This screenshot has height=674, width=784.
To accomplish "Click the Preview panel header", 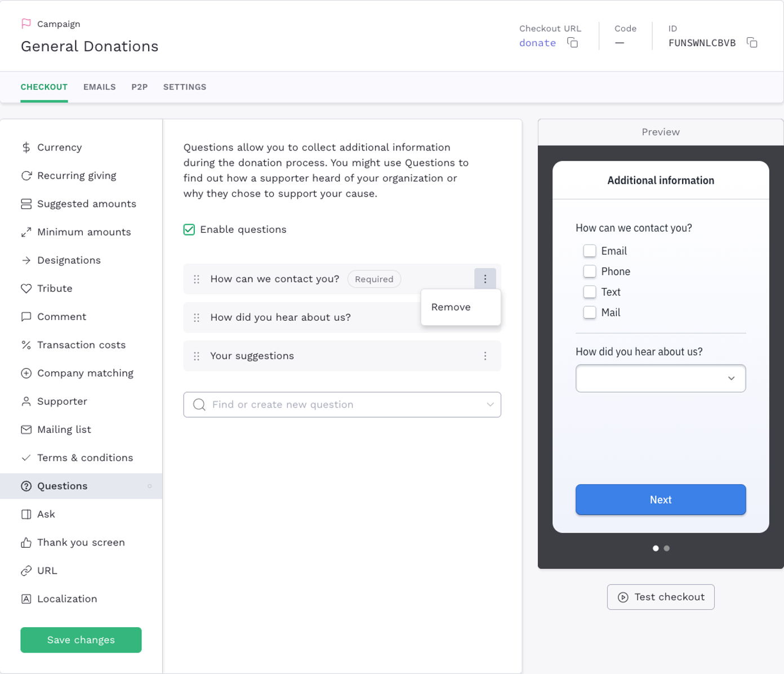I will (661, 132).
